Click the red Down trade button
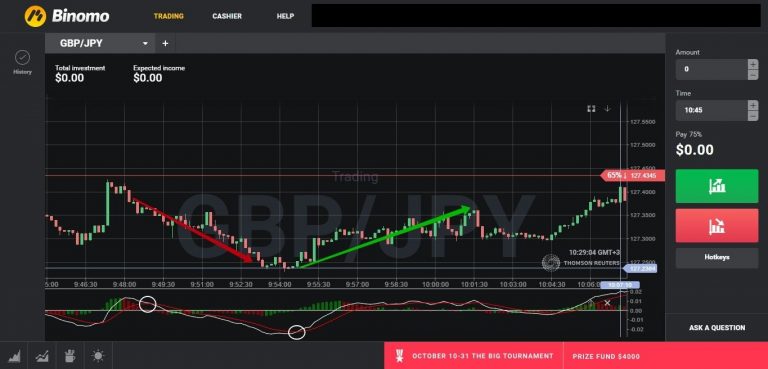This screenshot has height=369, width=768. pos(717,226)
